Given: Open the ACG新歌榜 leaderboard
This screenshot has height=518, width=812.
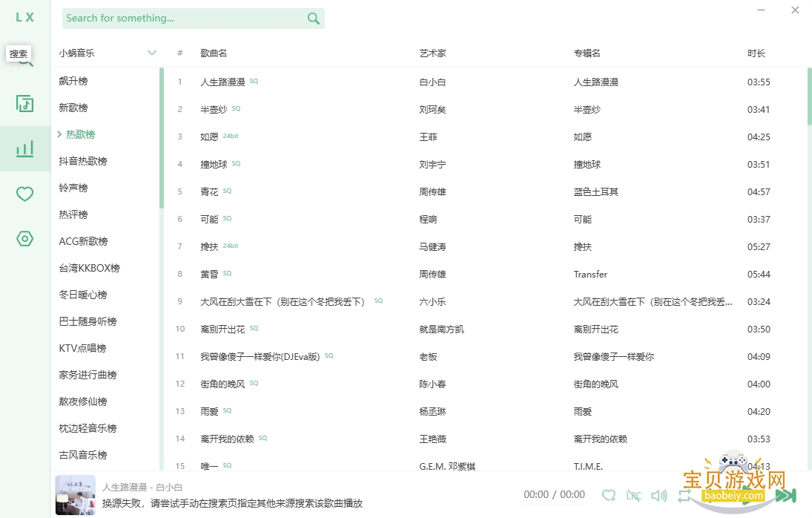Looking at the screenshot, I should point(83,241).
